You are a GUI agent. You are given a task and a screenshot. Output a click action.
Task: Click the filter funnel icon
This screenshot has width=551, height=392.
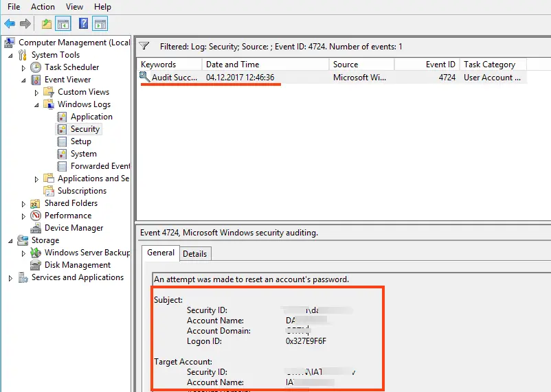pyautogui.click(x=144, y=46)
